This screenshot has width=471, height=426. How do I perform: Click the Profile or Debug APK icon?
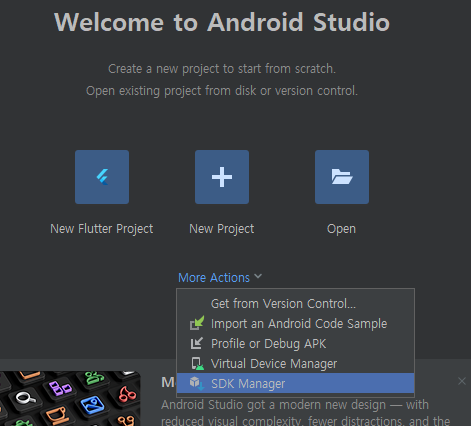click(x=197, y=343)
